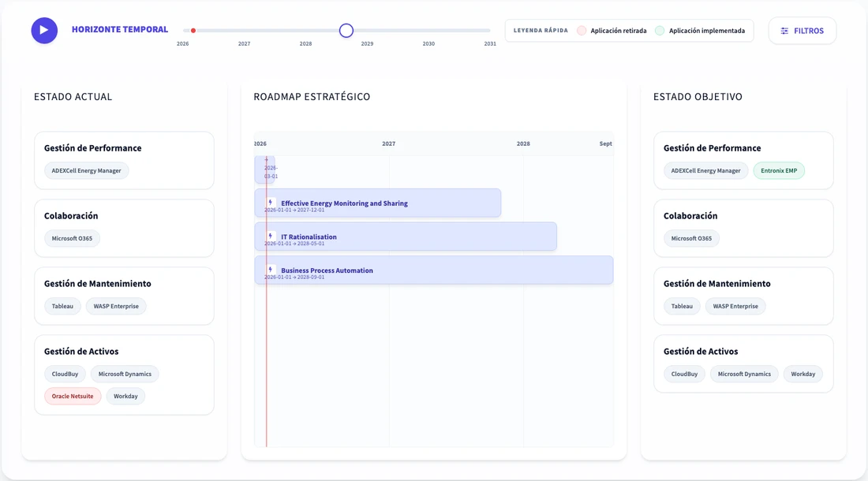868x481 pixels.
Task: Click the timeline slider handle near 2028
Action: click(x=346, y=30)
